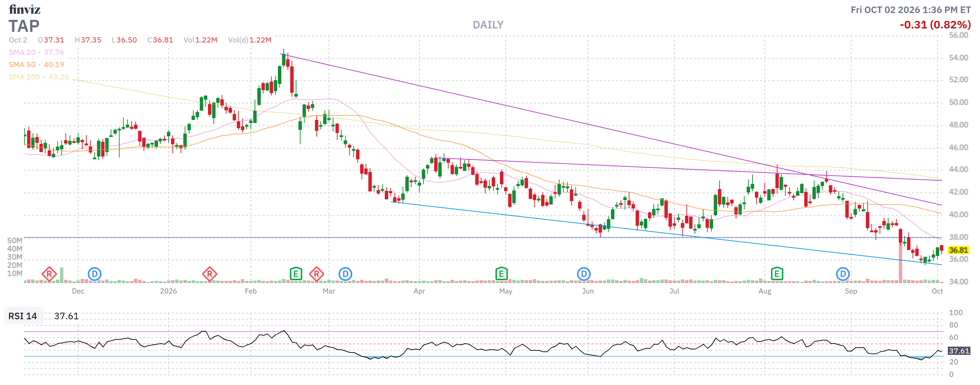Click the 2026 year label on time axis
980x385 pixels.
(x=168, y=291)
